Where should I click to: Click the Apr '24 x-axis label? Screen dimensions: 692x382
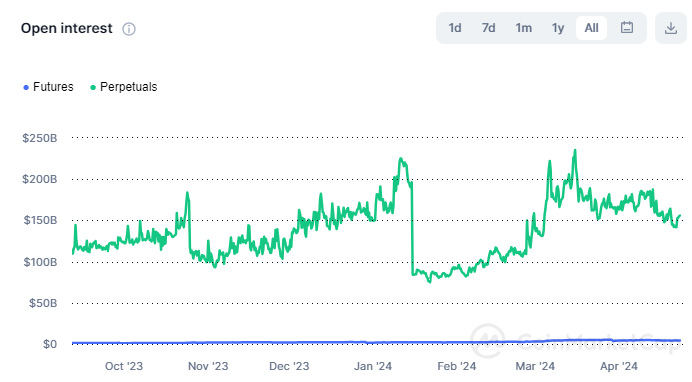click(x=619, y=366)
